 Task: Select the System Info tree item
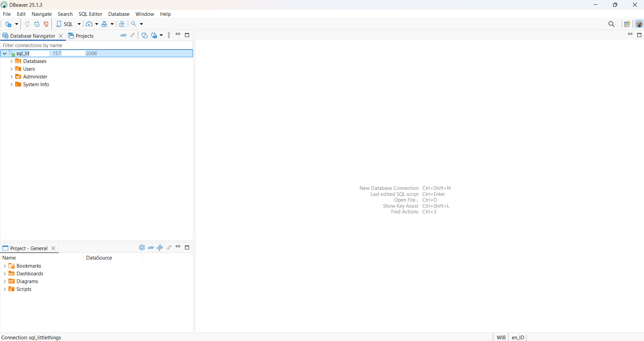(x=36, y=84)
